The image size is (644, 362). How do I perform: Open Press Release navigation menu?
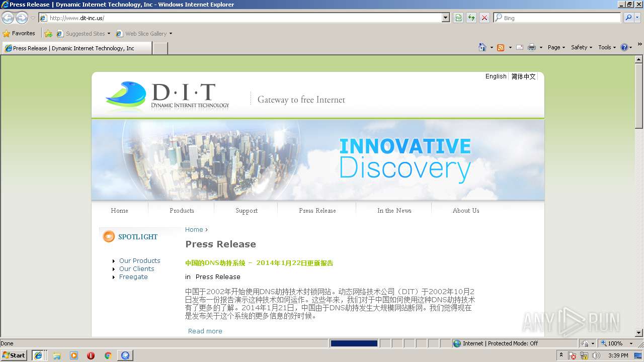click(317, 211)
